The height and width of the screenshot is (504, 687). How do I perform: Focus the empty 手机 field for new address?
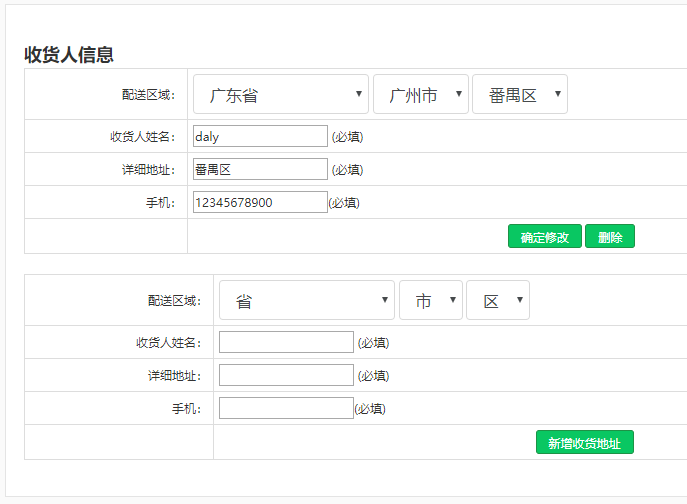(286, 408)
